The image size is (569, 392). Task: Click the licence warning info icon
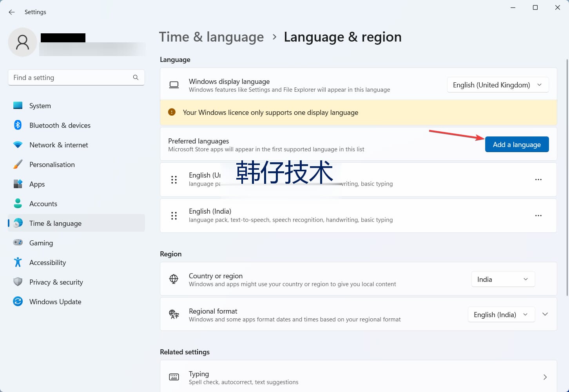pyautogui.click(x=172, y=112)
